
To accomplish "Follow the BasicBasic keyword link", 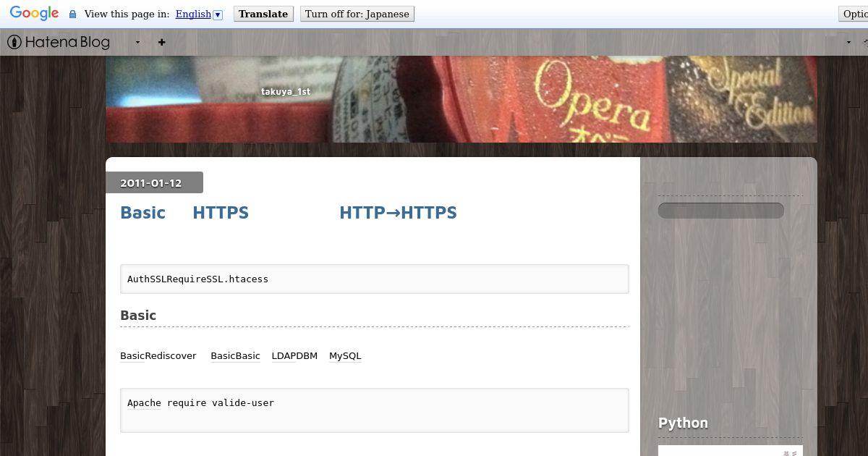I will (x=235, y=355).
